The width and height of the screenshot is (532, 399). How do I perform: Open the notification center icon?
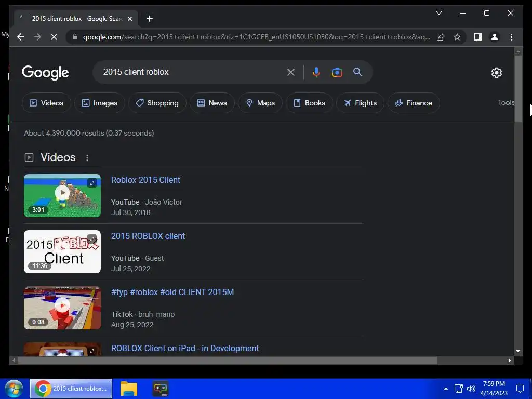520,389
